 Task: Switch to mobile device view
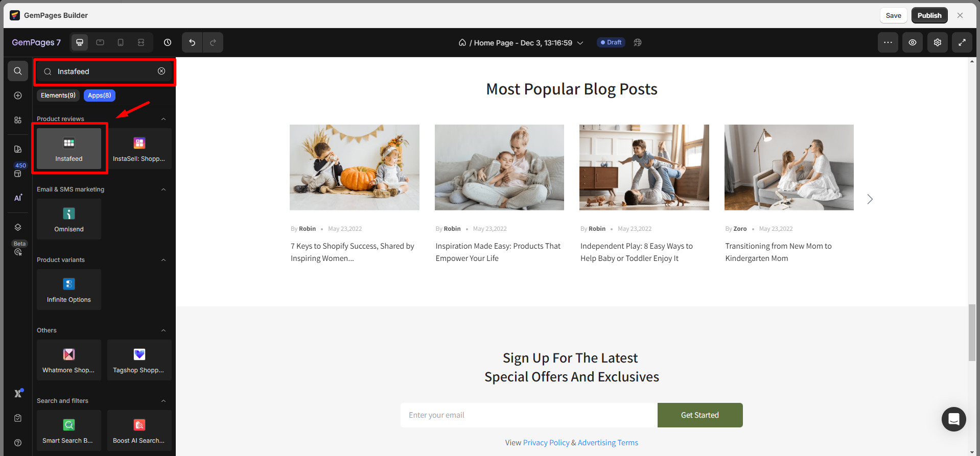click(x=121, y=42)
